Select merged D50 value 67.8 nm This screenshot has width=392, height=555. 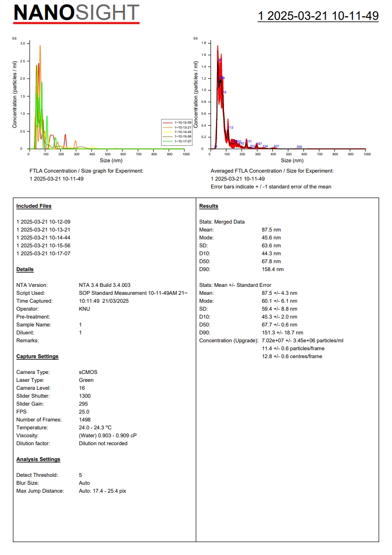coord(271,262)
